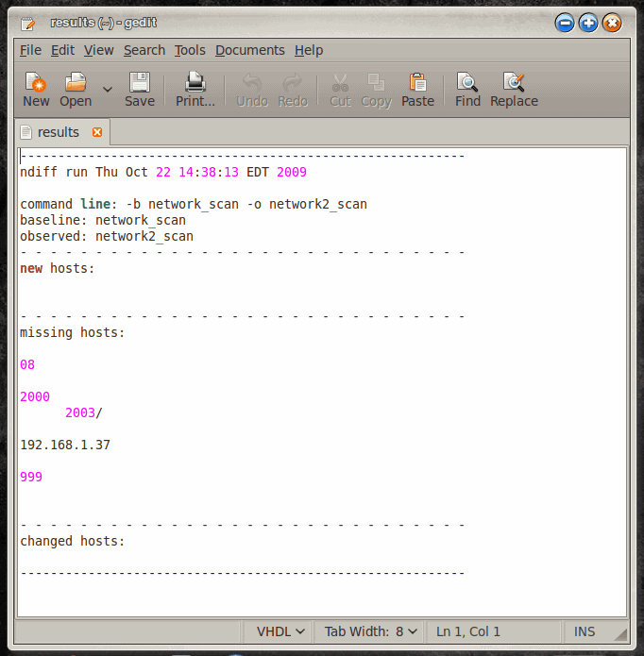Open the VHDL syntax highlighting dropdown
The image size is (644, 656).
click(281, 631)
